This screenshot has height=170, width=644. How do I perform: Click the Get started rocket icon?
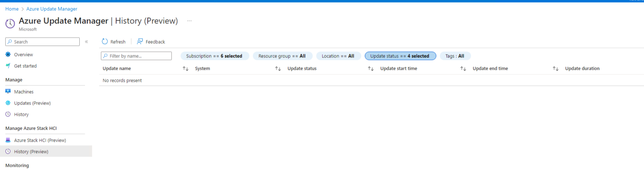8,66
